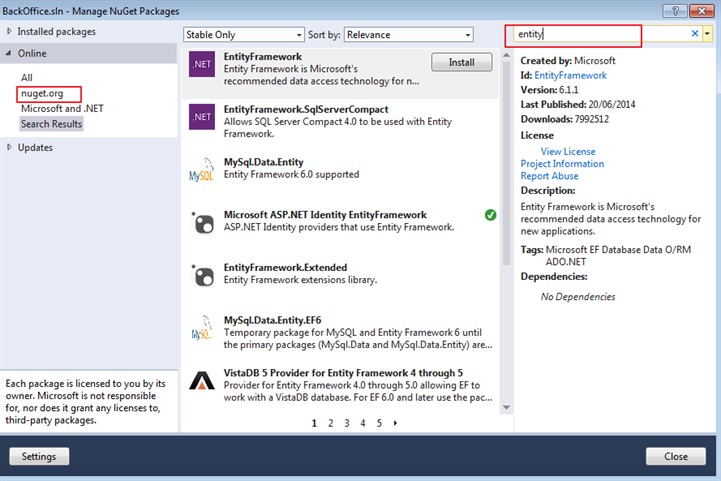721x481 pixels.
Task: Select VistaDB 5 Provider package title
Action: coord(343,373)
